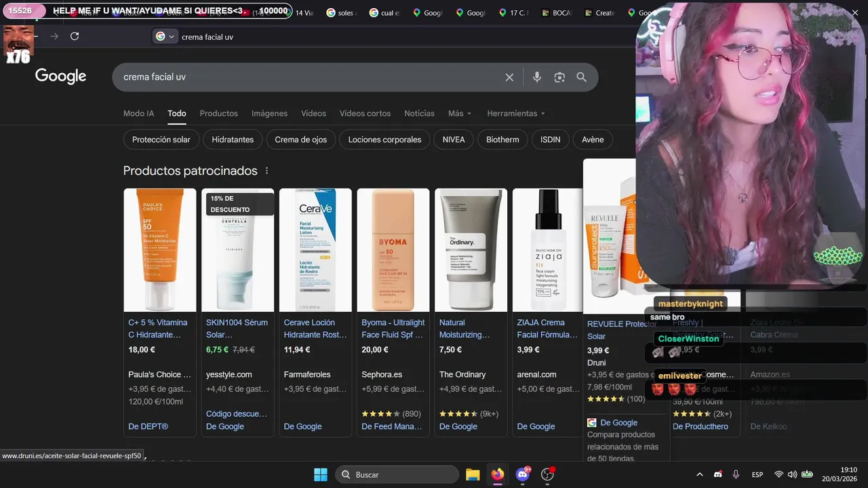Switch to the Modo IA tab

(138, 113)
